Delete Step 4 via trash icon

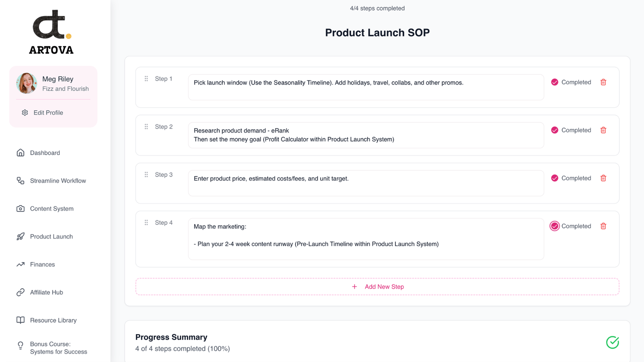click(x=603, y=226)
